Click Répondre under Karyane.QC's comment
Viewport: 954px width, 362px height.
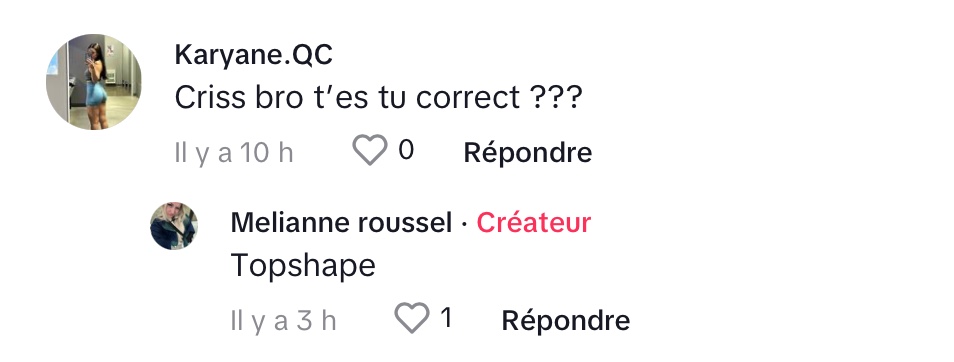(x=527, y=152)
